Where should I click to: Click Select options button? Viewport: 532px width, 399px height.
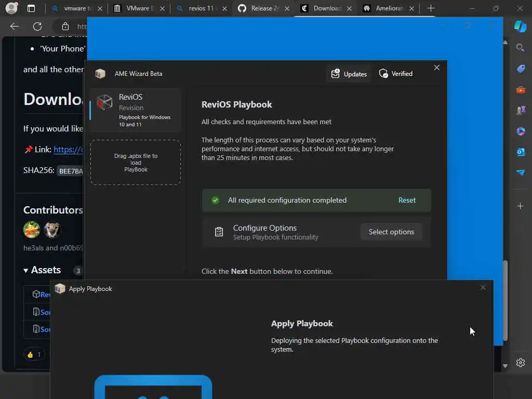391,232
